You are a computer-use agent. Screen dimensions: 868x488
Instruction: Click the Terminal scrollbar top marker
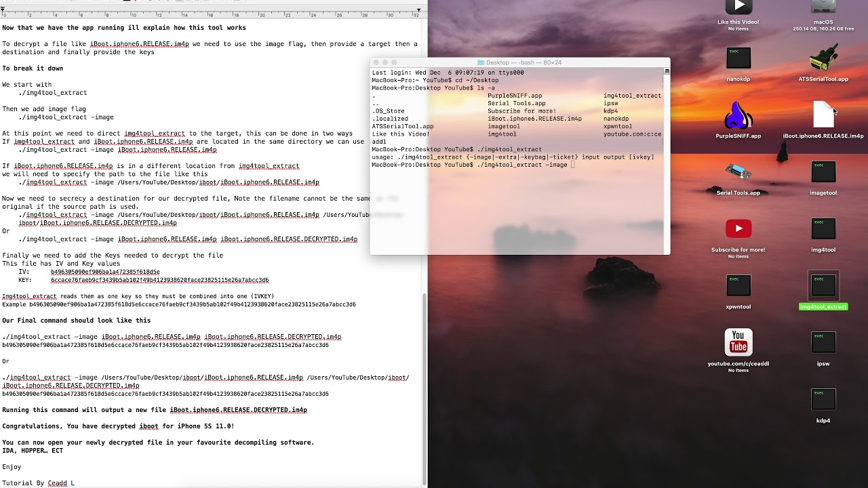tap(667, 70)
